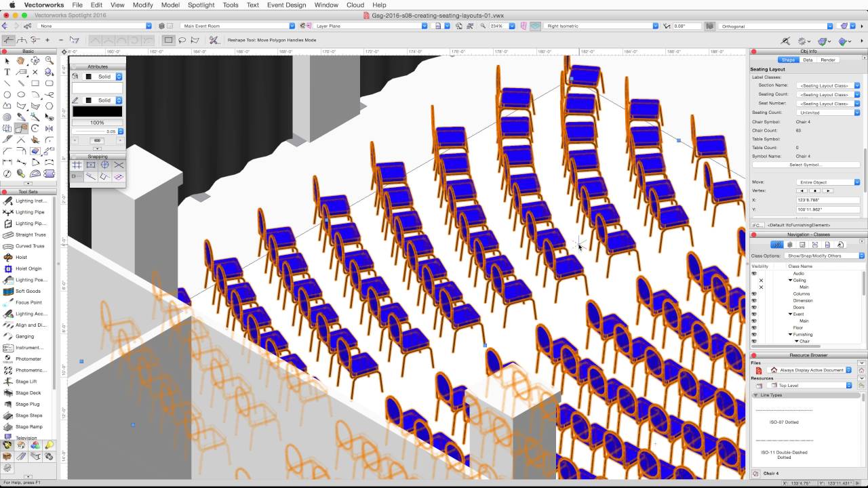The width and height of the screenshot is (868, 488).
Task: Choose Delete Vertex mode icon
Action: [x=61, y=40]
